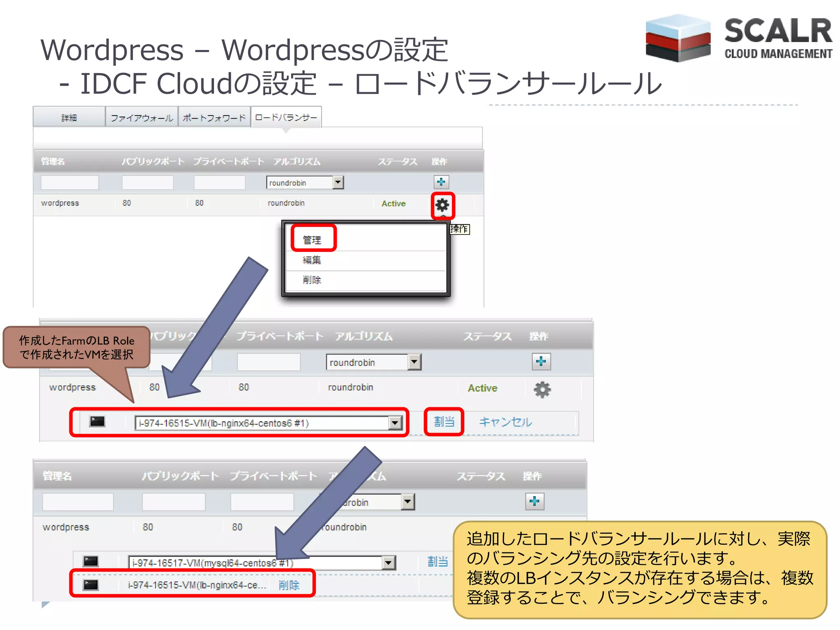
Task: Choose 削除 in the operations menu
Action: click(312, 280)
